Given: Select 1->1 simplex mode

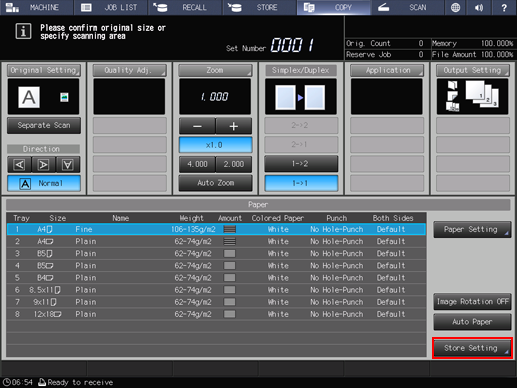Looking at the screenshot, I should click(301, 183).
